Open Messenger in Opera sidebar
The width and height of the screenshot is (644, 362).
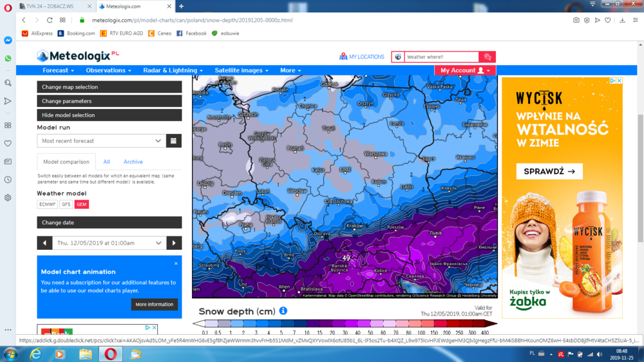pyautogui.click(x=8, y=41)
